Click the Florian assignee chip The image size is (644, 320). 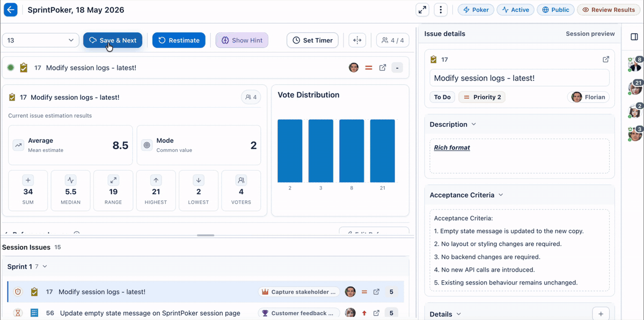(588, 97)
